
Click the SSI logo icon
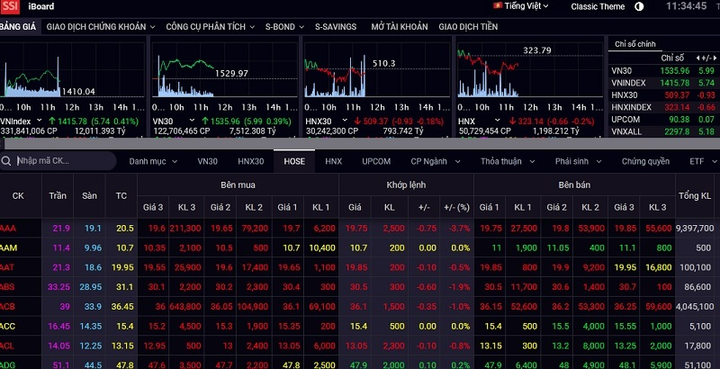tap(9, 6)
